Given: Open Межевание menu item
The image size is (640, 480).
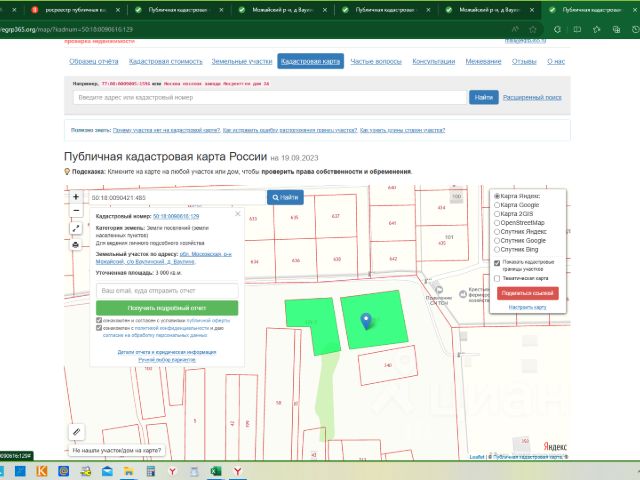Looking at the screenshot, I should [x=483, y=61].
